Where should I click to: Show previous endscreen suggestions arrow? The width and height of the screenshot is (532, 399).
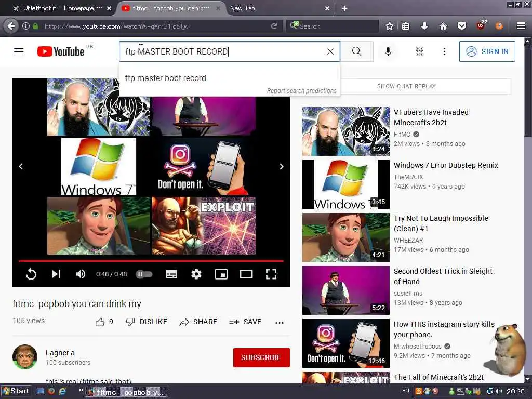click(21, 166)
